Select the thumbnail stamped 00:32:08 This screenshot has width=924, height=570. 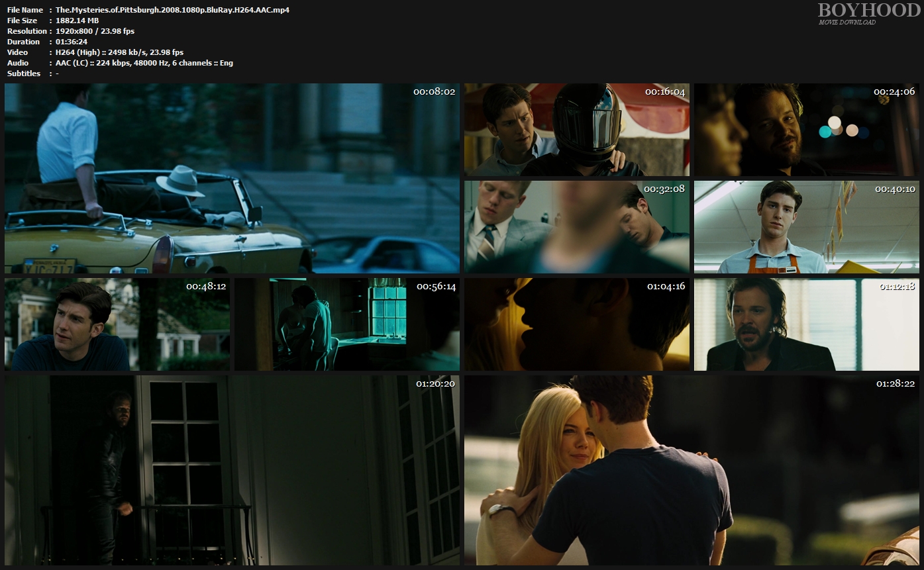pyautogui.click(x=576, y=227)
